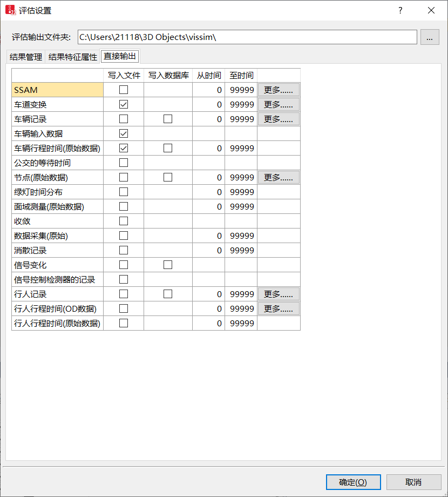448x497 pixels.
Task: Open 更多 settings for 车道变换
Action: pos(279,104)
